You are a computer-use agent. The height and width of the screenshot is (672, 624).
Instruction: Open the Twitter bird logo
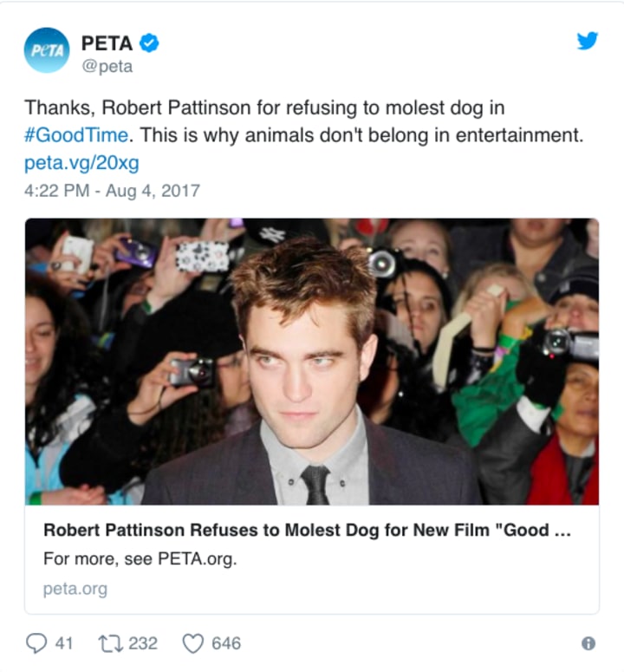coord(587,41)
